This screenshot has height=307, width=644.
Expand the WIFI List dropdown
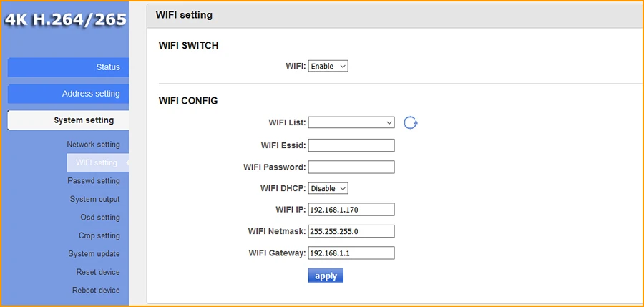pyautogui.click(x=351, y=122)
